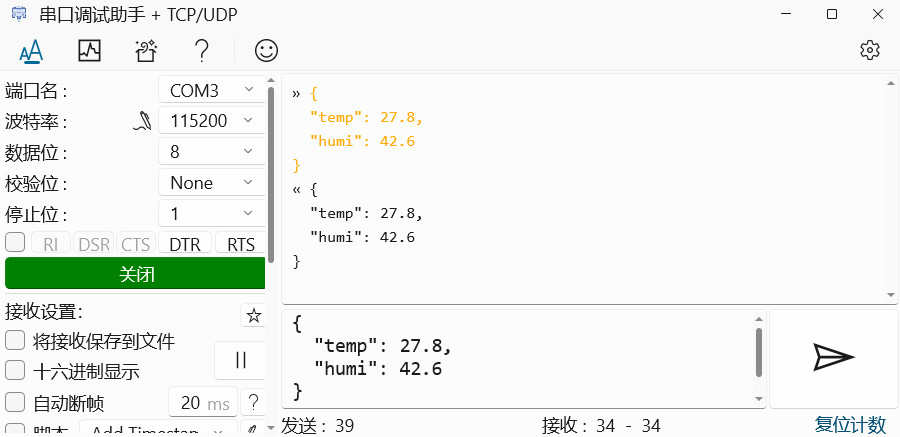Click the smiley face feedback icon
The image size is (900, 437).
pos(266,51)
